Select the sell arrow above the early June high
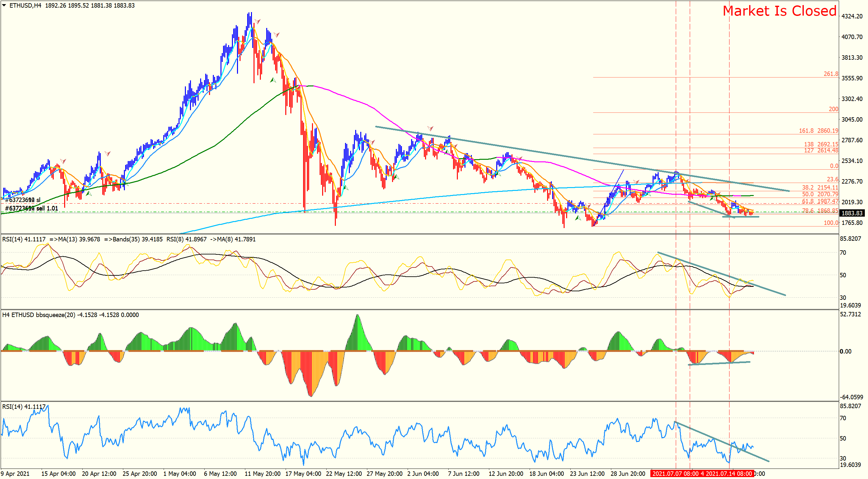Screen dimensions: 868x479 click(x=430, y=128)
